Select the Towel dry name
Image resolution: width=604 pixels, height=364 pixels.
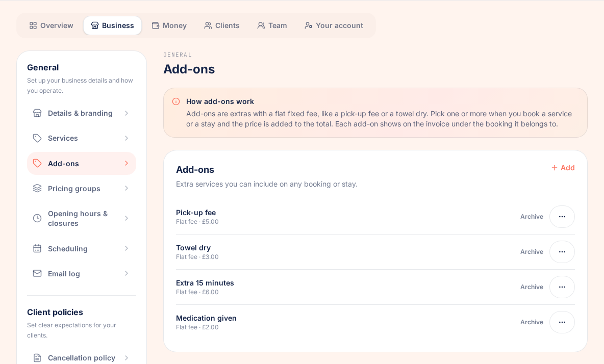pyautogui.click(x=193, y=248)
